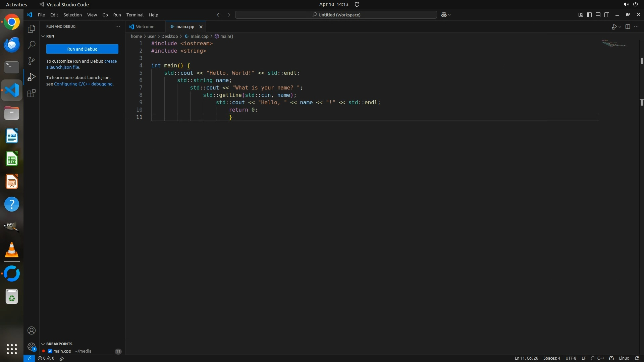Collapse the BREAKPOINTS section
The height and width of the screenshot is (362, 644).
point(43,344)
